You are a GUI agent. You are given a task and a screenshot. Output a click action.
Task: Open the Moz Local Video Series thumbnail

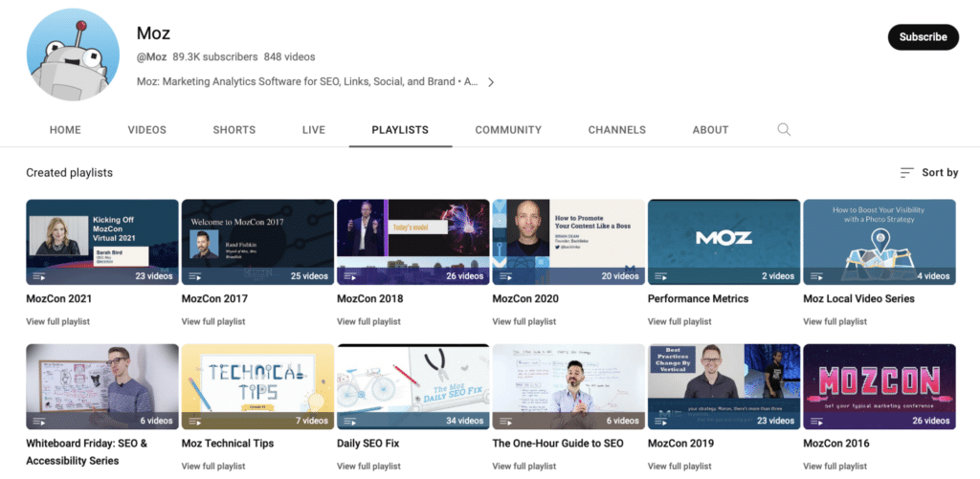(x=880, y=242)
